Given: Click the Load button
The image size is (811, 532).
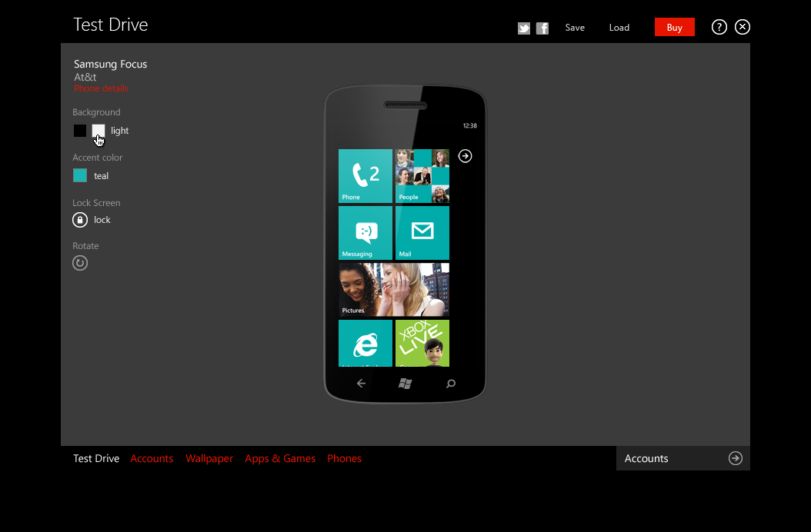Looking at the screenshot, I should coord(619,28).
